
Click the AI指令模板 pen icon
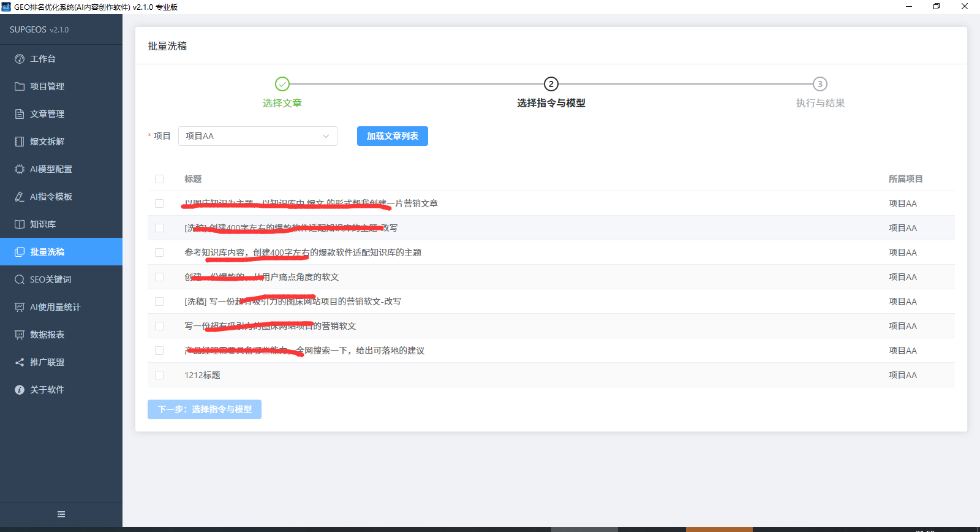click(x=20, y=197)
